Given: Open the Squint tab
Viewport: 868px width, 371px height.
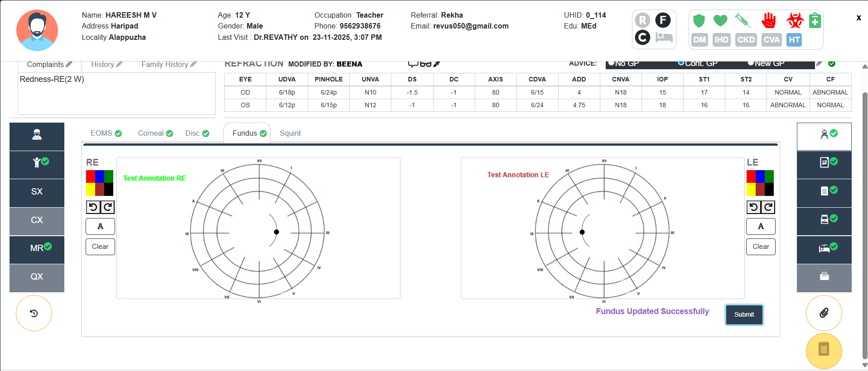Looking at the screenshot, I should click(290, 133).
